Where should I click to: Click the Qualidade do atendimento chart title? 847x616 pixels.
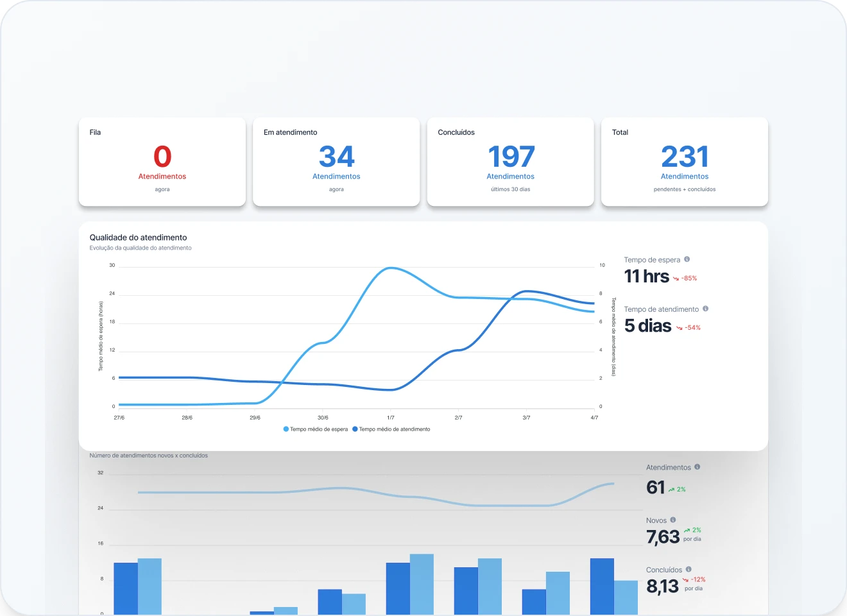[139, 237]
